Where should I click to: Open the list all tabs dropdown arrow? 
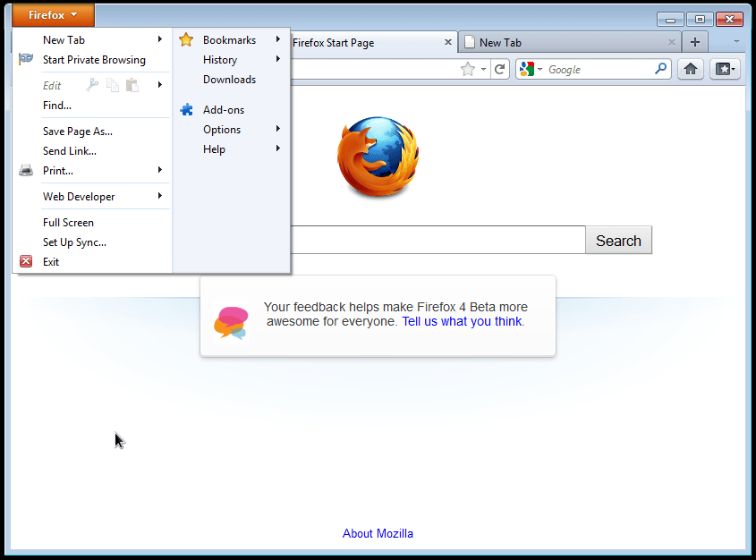point(736,42)
